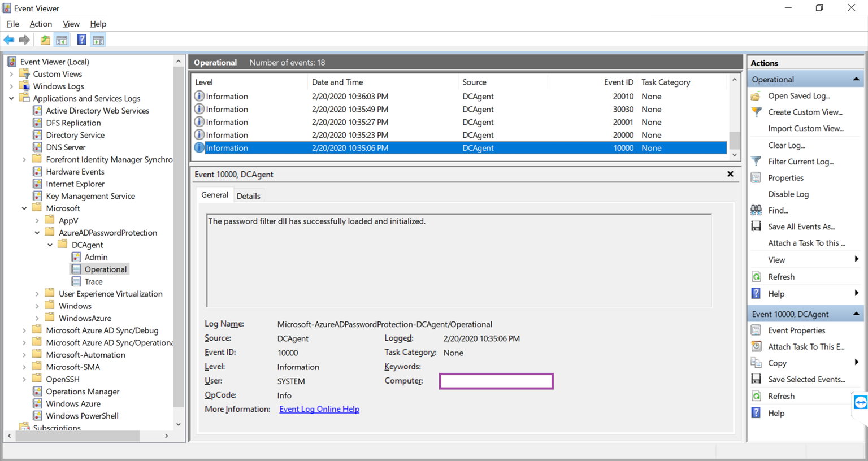Click the Attach Task To This Event icon
The height and width of the screenshot is (461, 868).
756,346
